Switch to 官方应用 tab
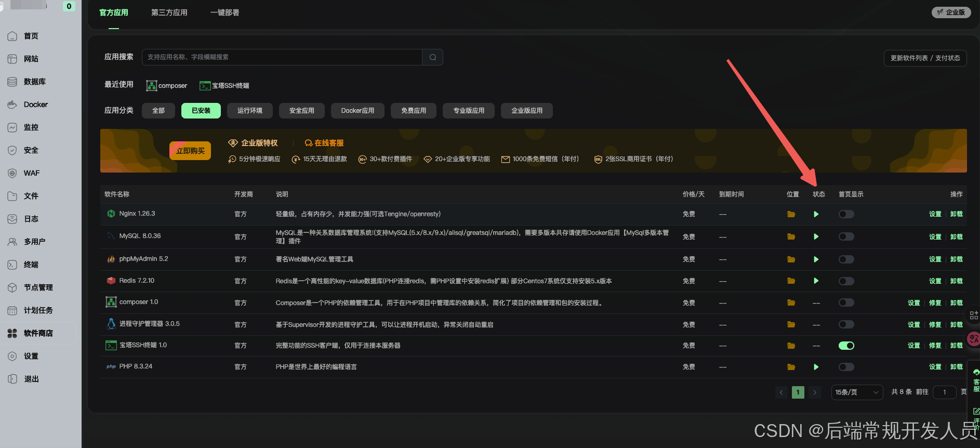Viewport: 980px width, 448px height. (x=114, y=12)
